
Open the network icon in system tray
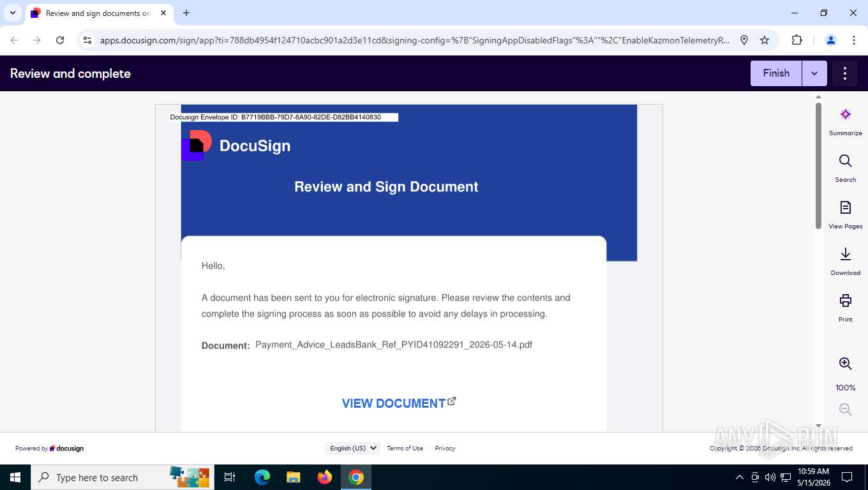786,477
